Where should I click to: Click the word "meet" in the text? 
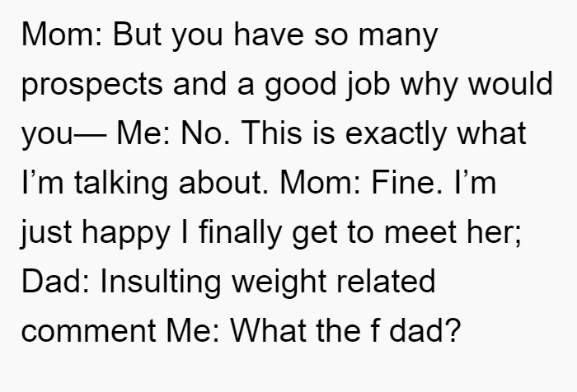tap(420, 233)
